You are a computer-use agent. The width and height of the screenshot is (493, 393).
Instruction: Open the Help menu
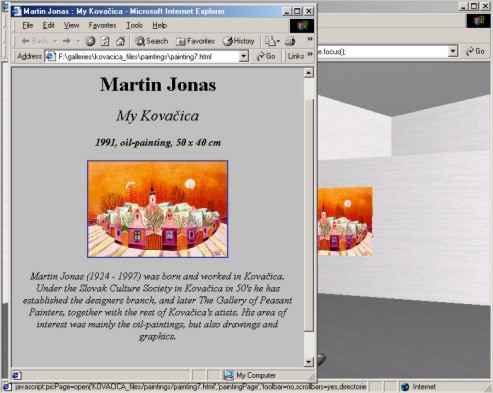(159, 25)
